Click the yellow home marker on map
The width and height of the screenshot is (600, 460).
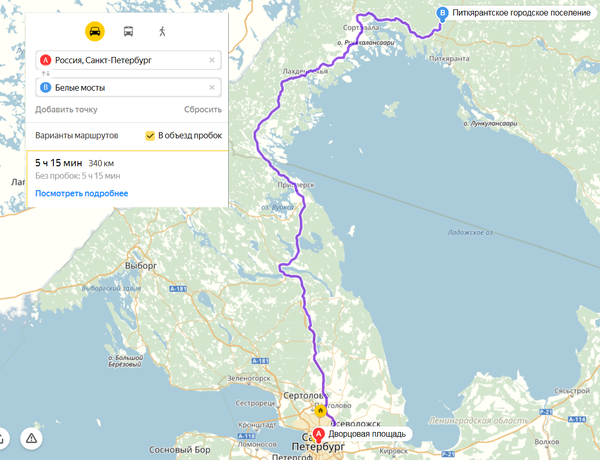(320, 411)
